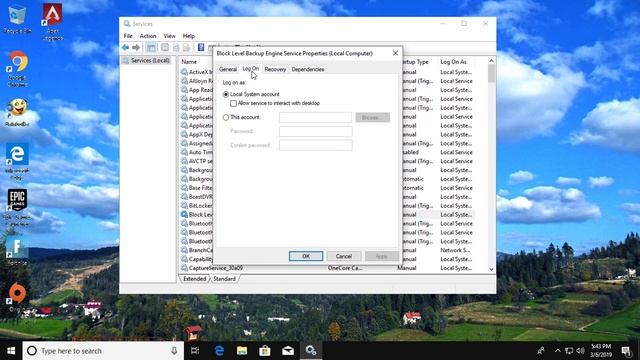Switch to the Dependencies tab
Screen dimensions: 640x360
tap(308, 69)
